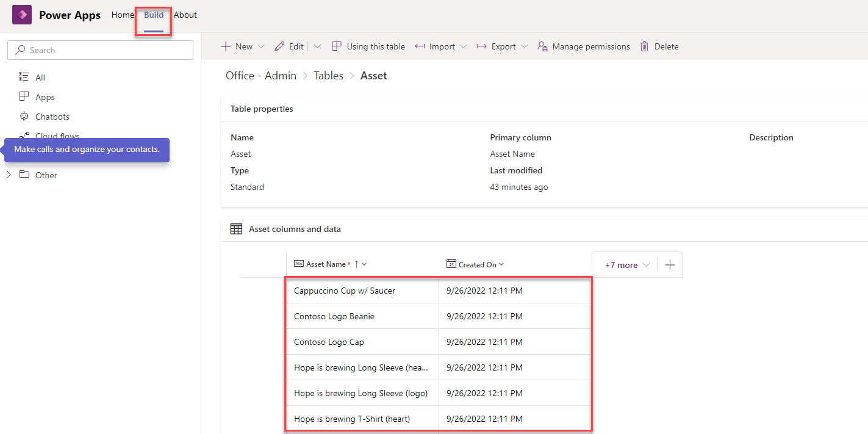868x434 pixels.
Task: Click the Other folder icon
Action: [24, 175]
